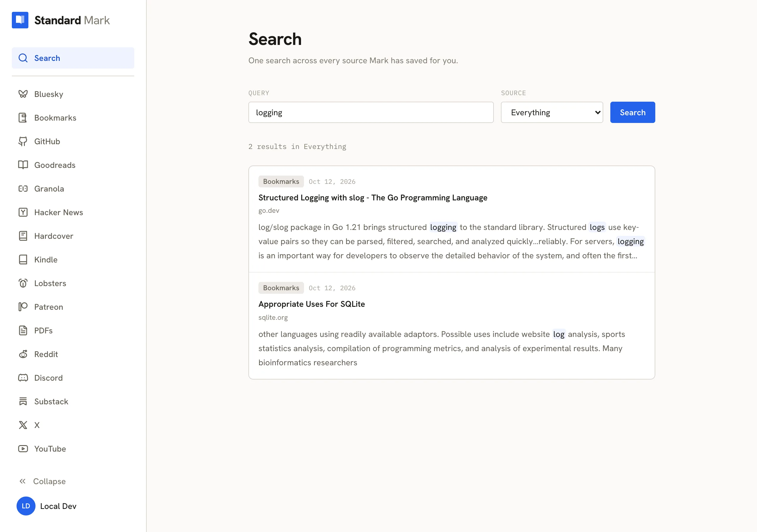Open the Appropriate Uses For SQLite result
The width and height of the screenshot is (757, 532).
[x=312, y=304]
